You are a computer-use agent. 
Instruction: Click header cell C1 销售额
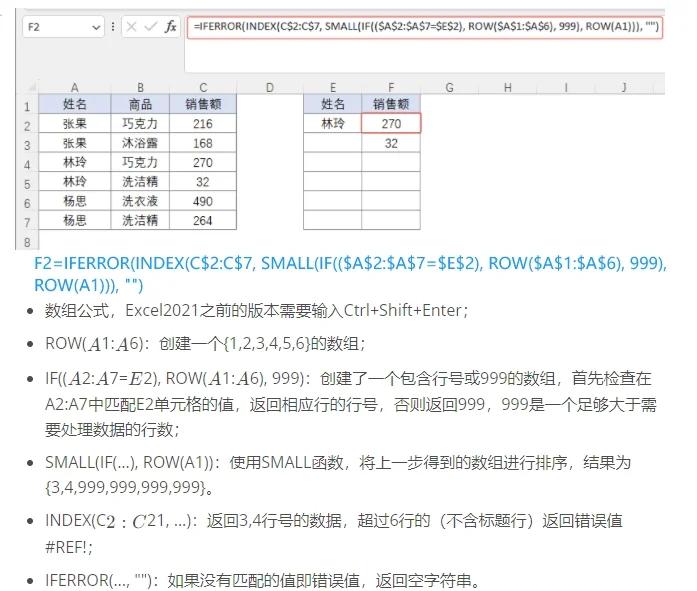coord(203,104)
